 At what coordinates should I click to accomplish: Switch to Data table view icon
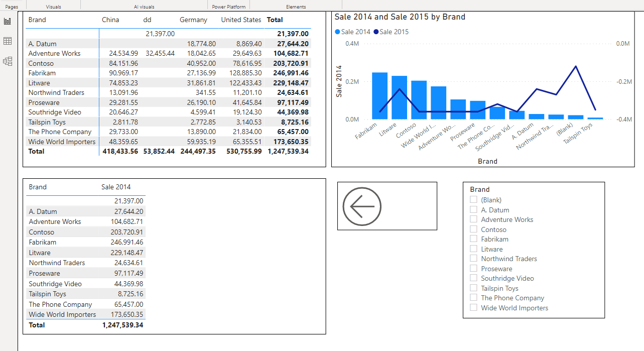pos(8,41)
